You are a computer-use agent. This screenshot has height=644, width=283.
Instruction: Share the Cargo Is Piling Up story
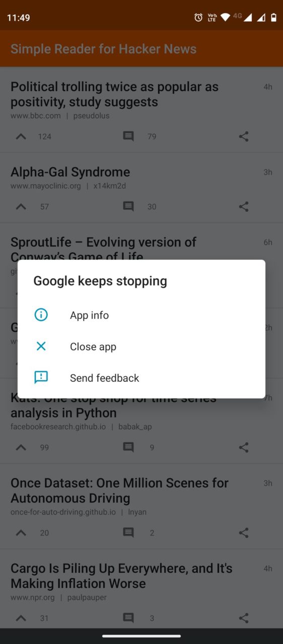[244, 618]
